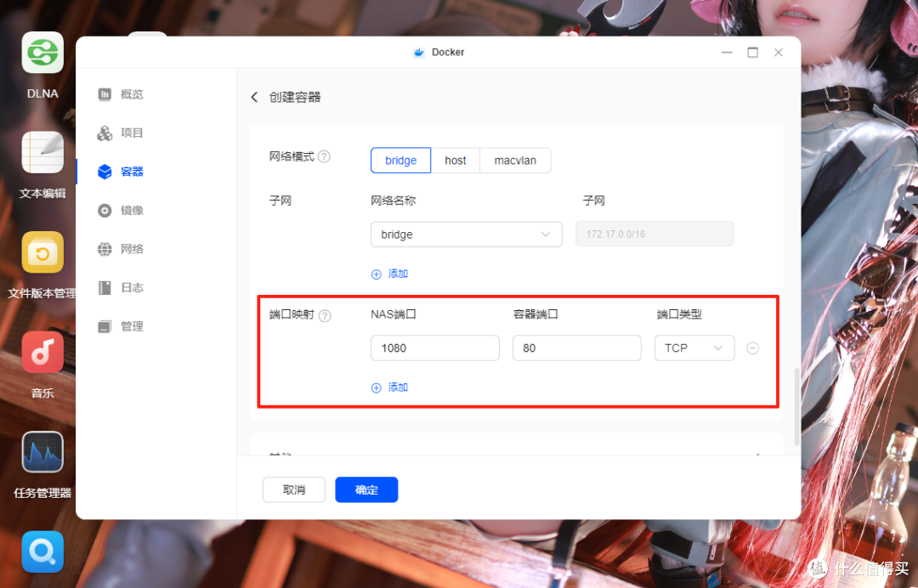Image resolution: width=918 pixels, height=588 pixels.
Task: Open 日志 logs in sidebar
Action: click(x=132, y=287)
